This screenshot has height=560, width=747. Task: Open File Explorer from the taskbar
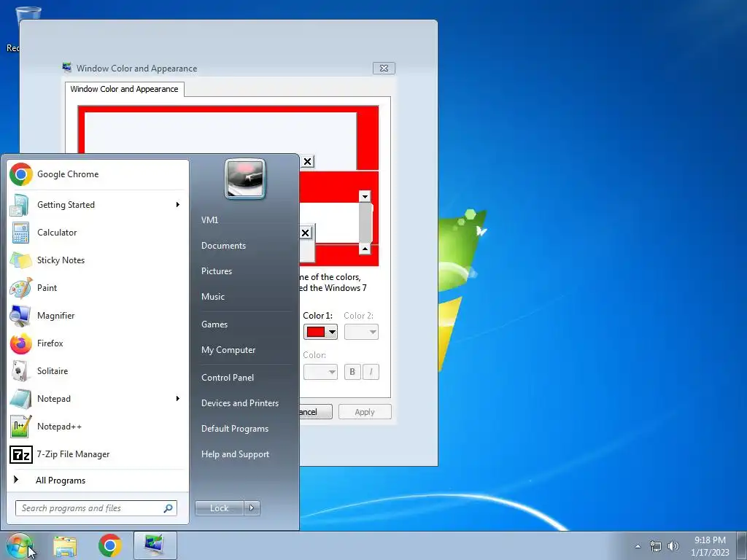65,545
